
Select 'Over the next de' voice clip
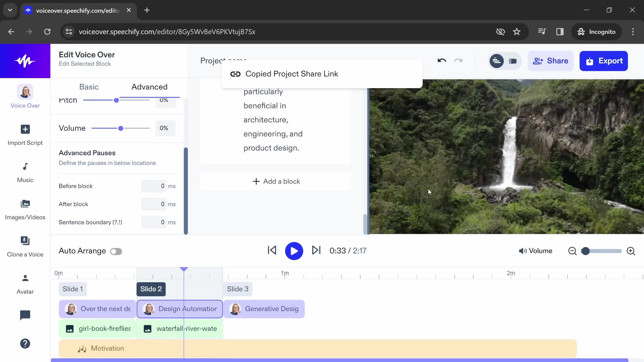click(x=97, y=309)
